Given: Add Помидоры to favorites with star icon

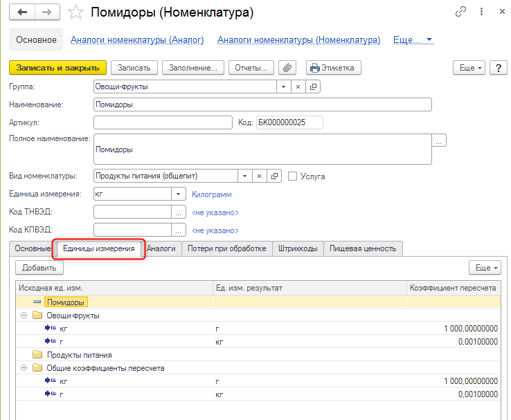Looking at the screenshot, I should click(x=78, y=12).
